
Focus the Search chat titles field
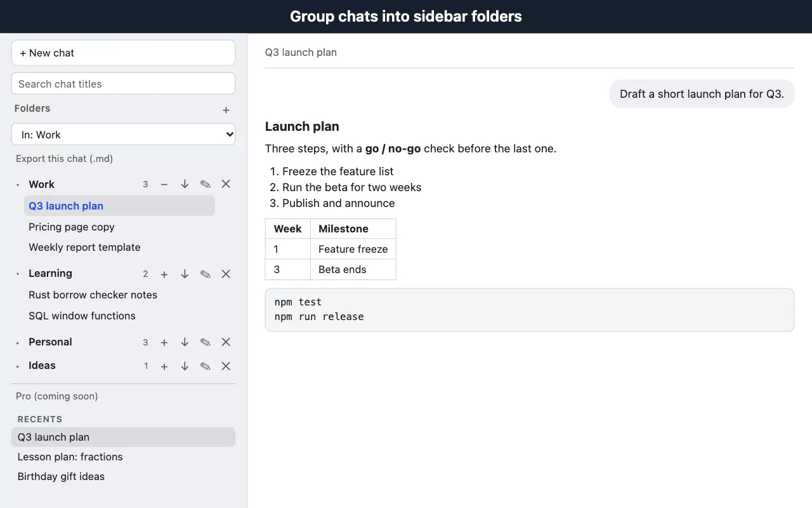tap(123, 84)
